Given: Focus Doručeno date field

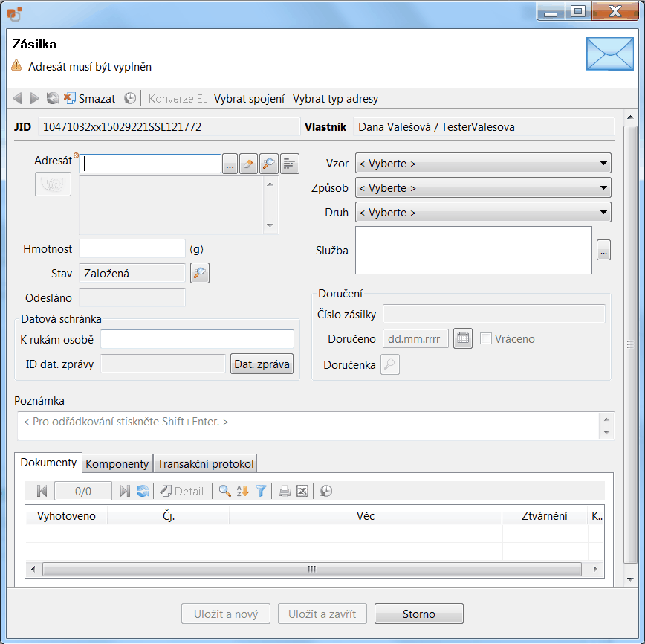Looking at the screenshot, I should coord(415,339).
